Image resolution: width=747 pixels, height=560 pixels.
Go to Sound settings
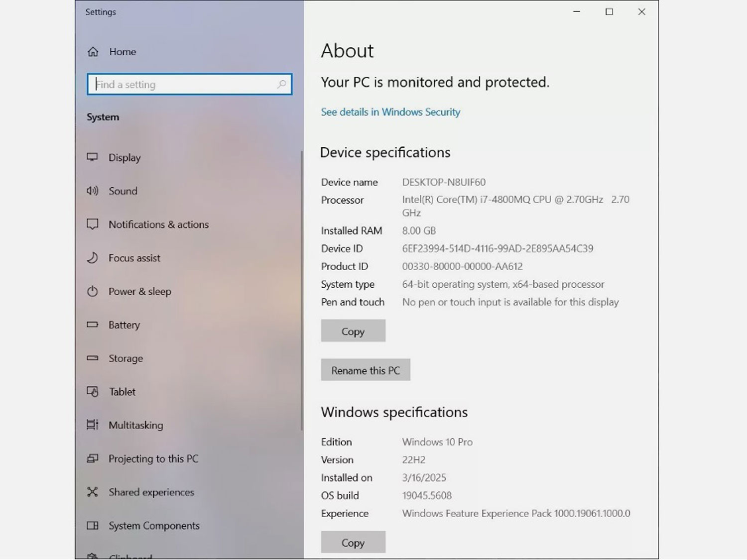tap(123, 191)
